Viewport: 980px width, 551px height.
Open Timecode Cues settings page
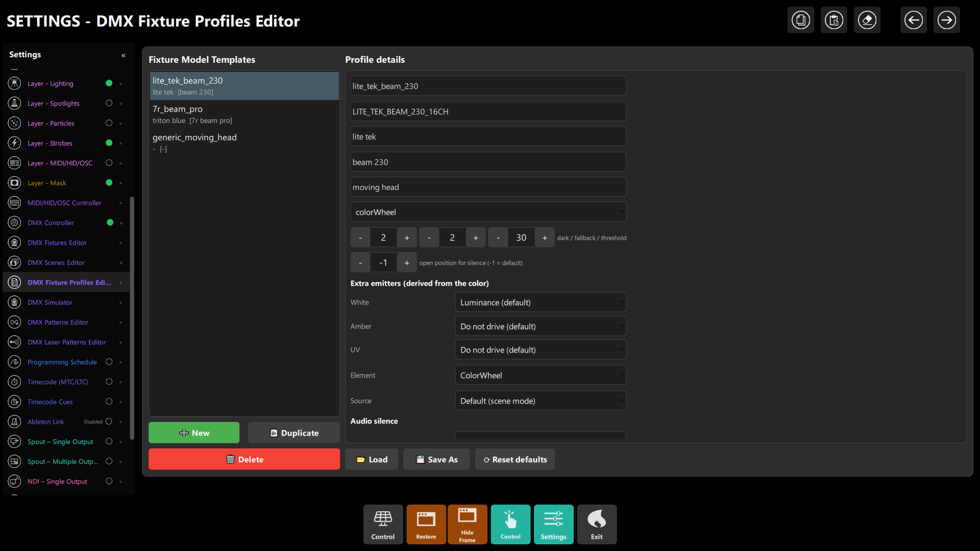pos(50,402)
